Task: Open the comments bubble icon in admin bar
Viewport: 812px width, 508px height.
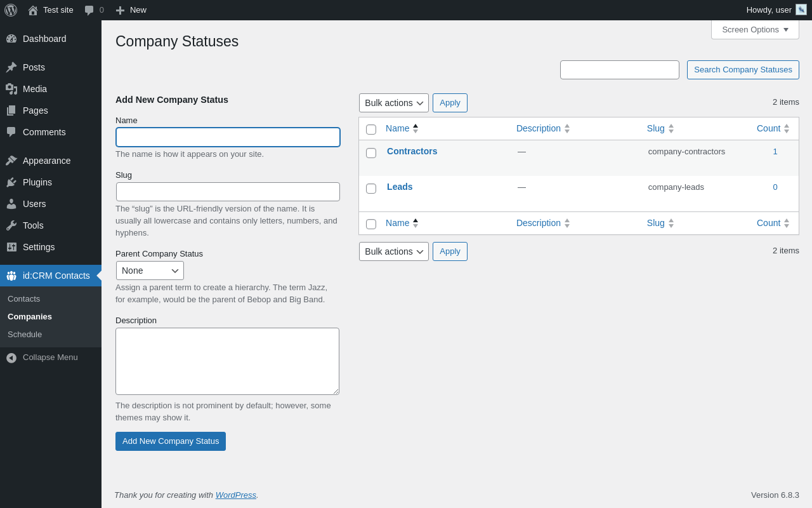Action: tap(89, 10)
